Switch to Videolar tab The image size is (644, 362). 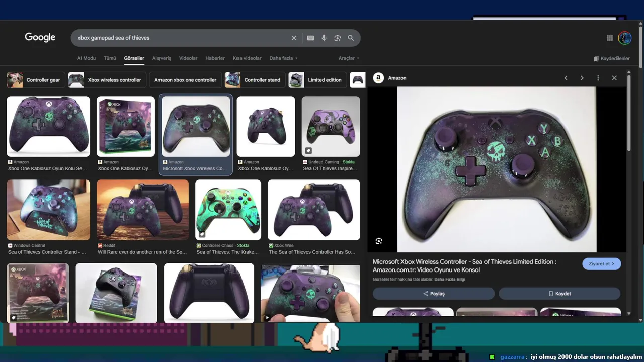tap(188, 58)
